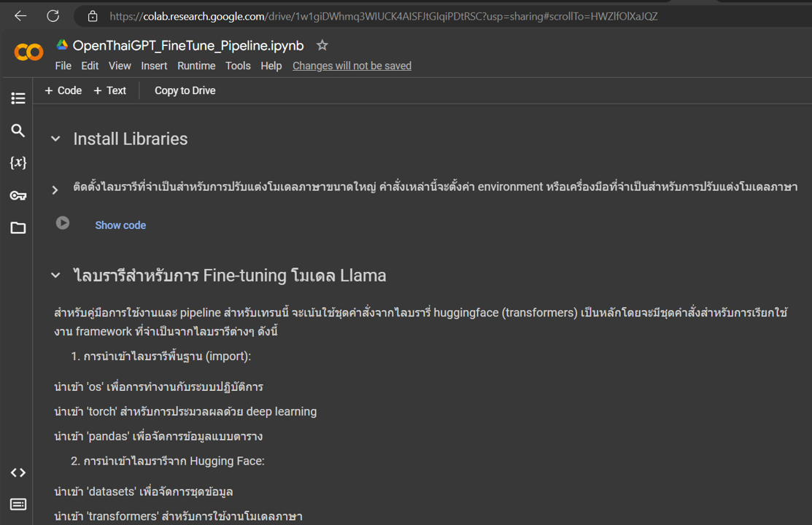Collapse the Fine-tuning Llama section
This screenshot has width=812, height=525.
pos(55,275)
